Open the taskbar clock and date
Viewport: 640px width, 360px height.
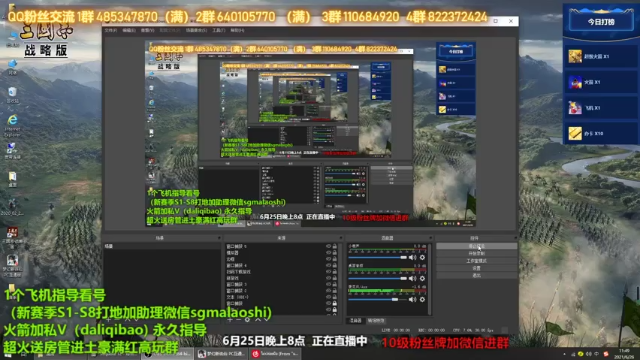624,354
